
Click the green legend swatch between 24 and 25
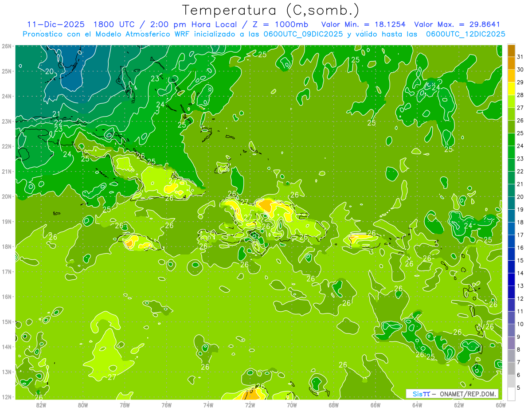(x=511, y=140)
